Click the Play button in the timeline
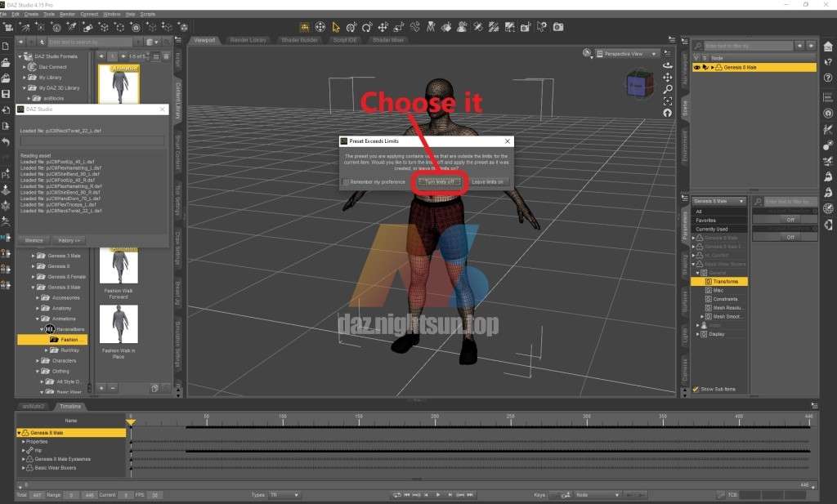Viewport: 837px width, 504px height. 438,495
